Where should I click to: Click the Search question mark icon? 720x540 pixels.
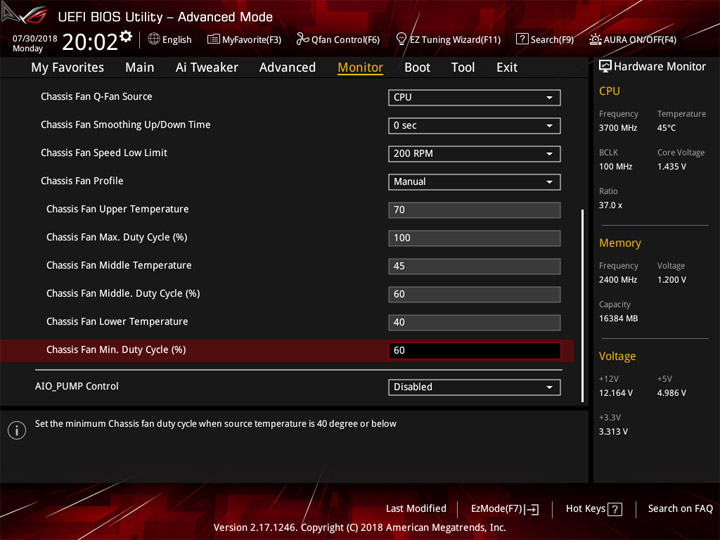click(x=522, y=39)
